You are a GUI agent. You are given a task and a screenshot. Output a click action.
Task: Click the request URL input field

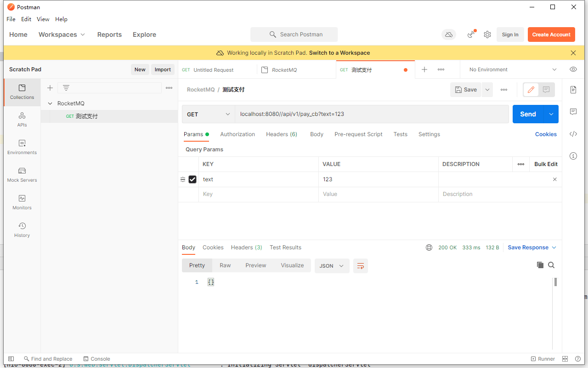pyautogui.click(x=372, y=114)
